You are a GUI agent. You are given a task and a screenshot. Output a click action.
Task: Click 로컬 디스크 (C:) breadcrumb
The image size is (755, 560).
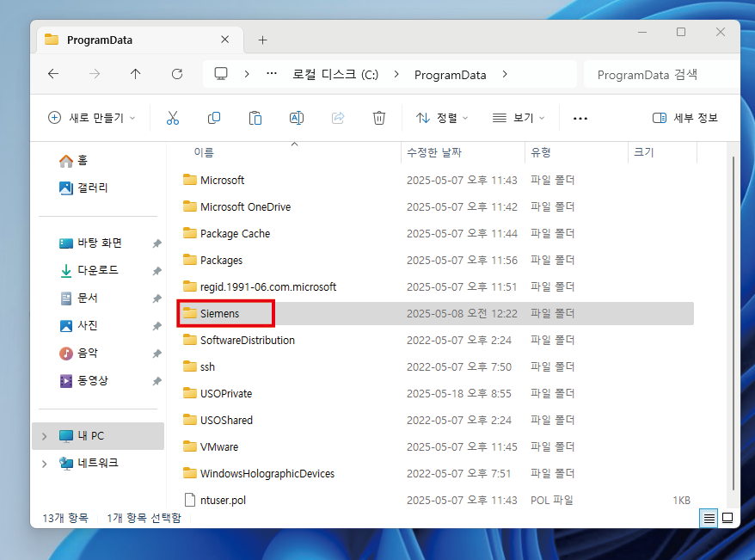tap(335, 75)
